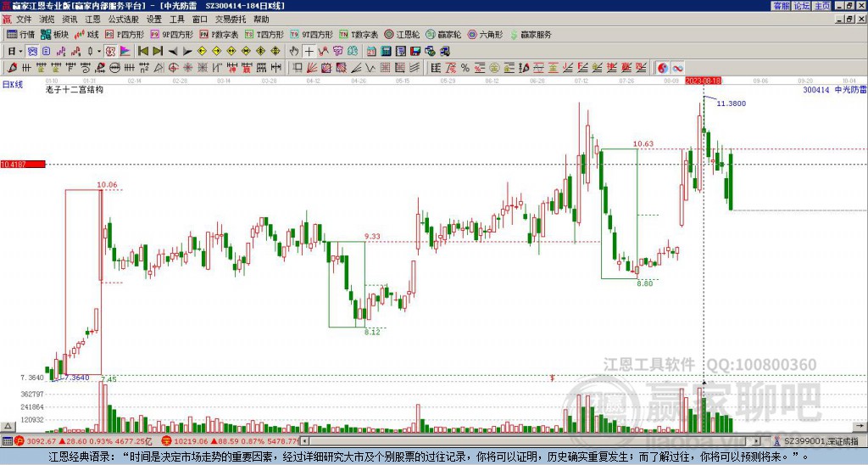Image resolution: width=868 pixels, height=465 pixels.
Task: Open the 设置 menu
Action: 154,20
